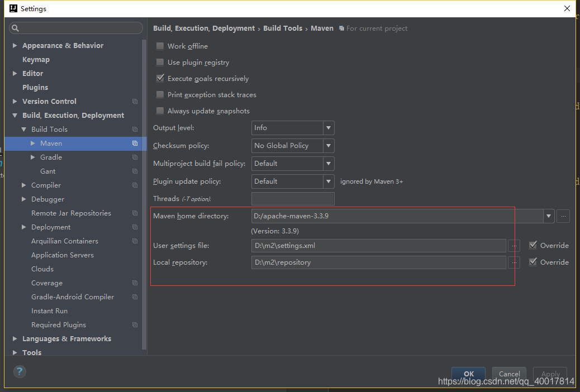
Task: Expand Appearance & Behavior node
Action: tap(15, 45)
